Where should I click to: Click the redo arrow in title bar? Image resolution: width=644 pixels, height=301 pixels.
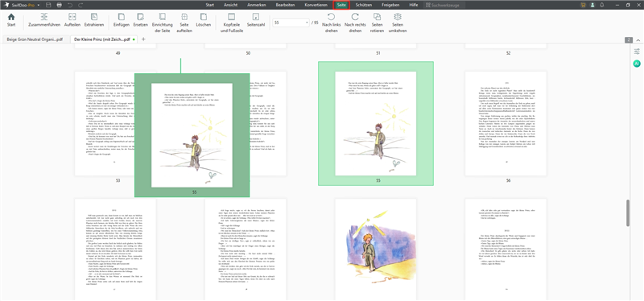(x=80, y=5)
